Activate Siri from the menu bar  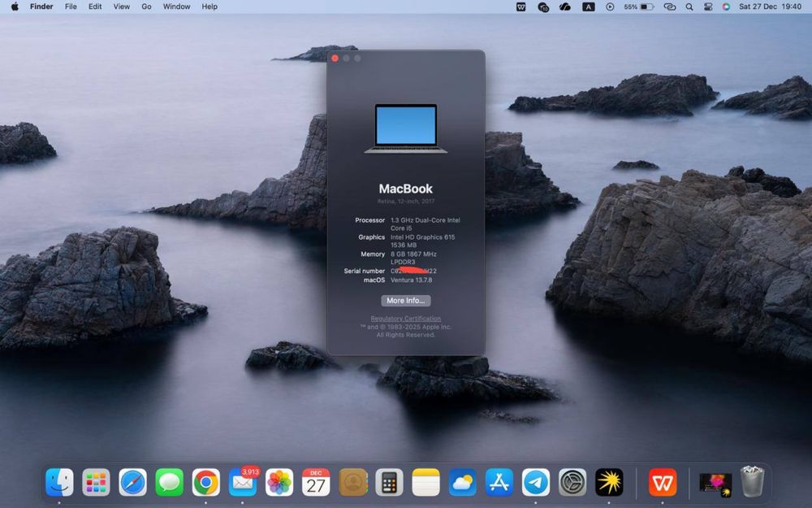[726, 7]
